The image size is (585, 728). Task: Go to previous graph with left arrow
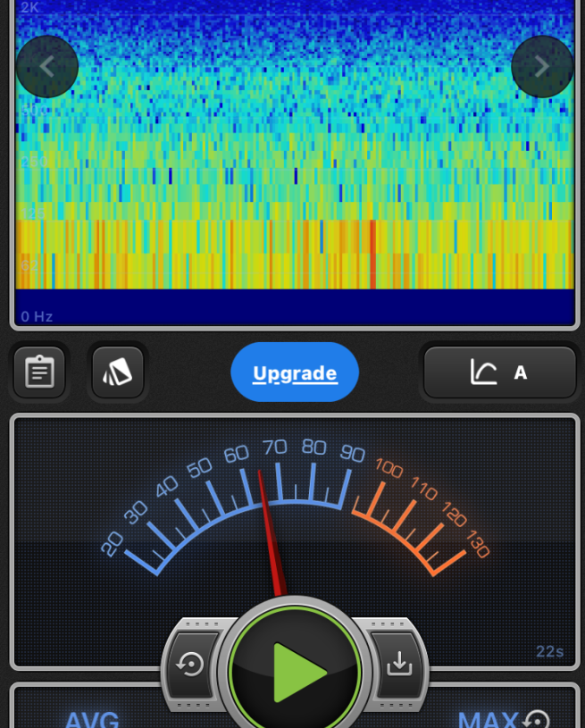point(47,66)
